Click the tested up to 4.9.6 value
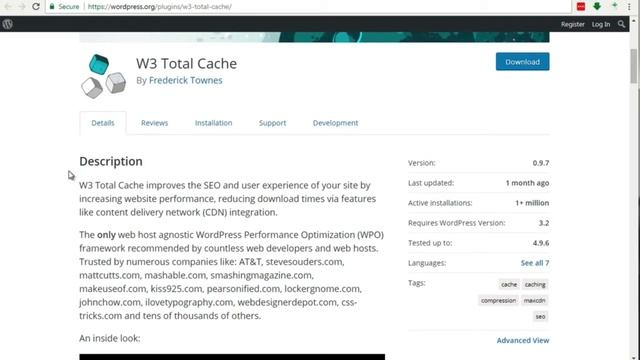 click(x=541, y=243)
